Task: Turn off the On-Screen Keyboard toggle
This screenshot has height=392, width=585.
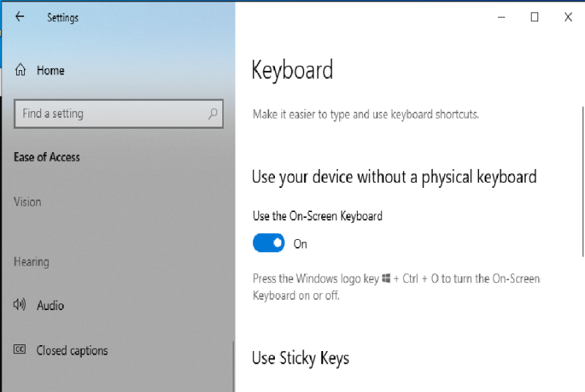Action: (268, 244)
